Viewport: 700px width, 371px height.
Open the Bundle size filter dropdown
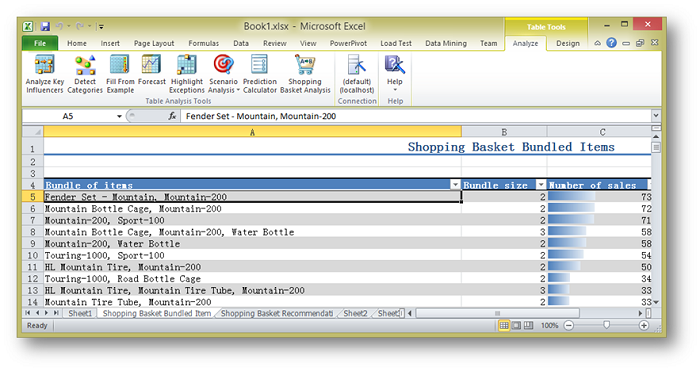[x=541, y=185]
